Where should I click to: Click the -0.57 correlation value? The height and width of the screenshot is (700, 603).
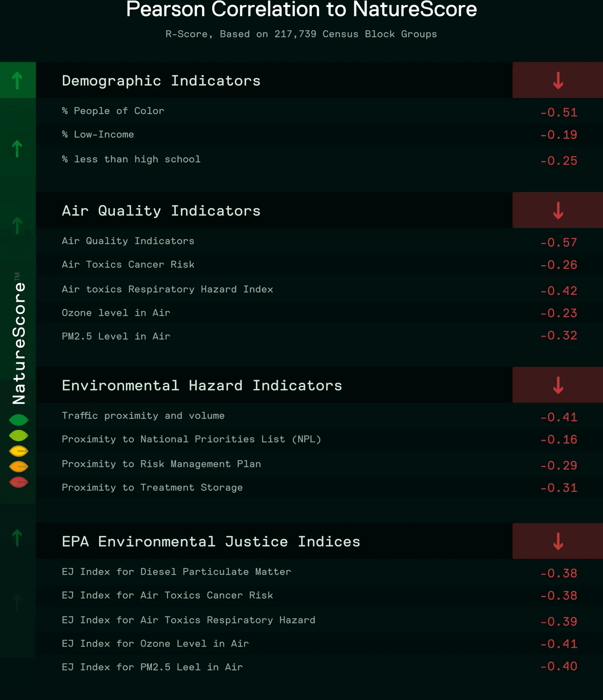559,243
